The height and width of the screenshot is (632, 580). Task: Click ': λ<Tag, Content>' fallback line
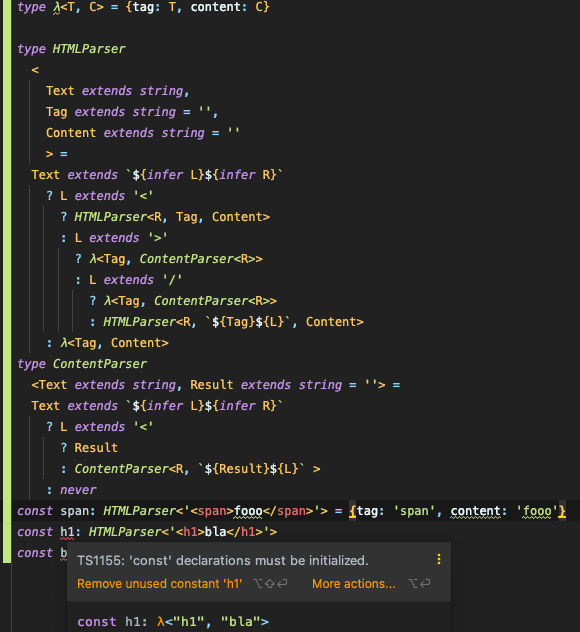(x=107, y=343)
